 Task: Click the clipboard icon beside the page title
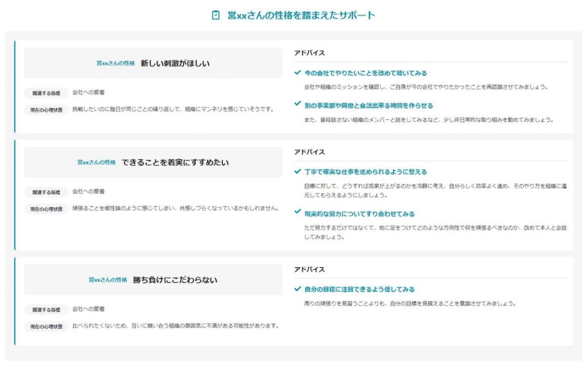coord(216,14)
